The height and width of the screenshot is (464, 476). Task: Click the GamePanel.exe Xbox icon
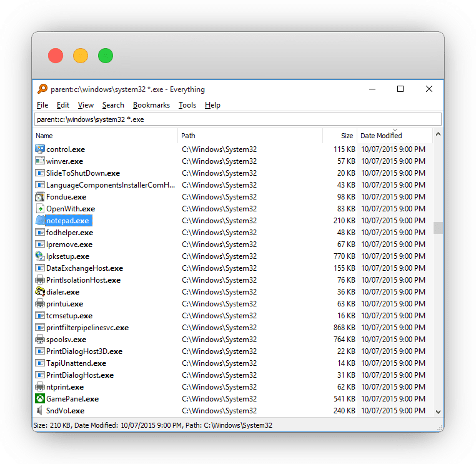tap(40, 399)
